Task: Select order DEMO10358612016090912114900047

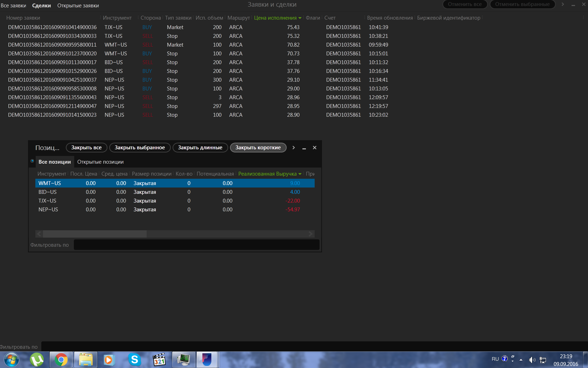Action: [52, 106]
